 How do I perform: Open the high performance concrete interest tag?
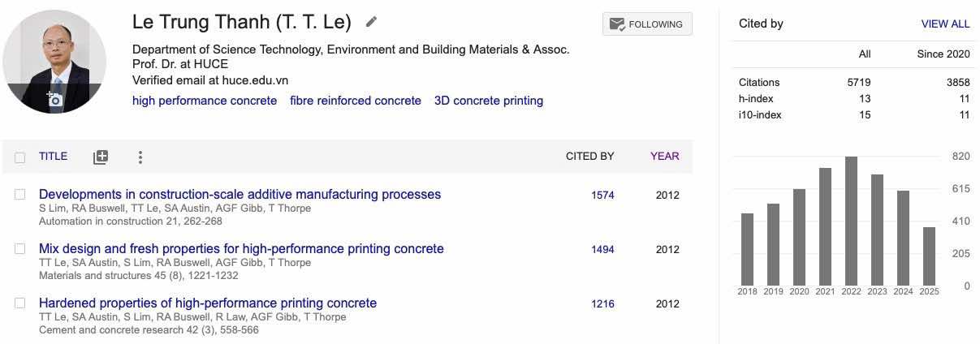point(205,101)
